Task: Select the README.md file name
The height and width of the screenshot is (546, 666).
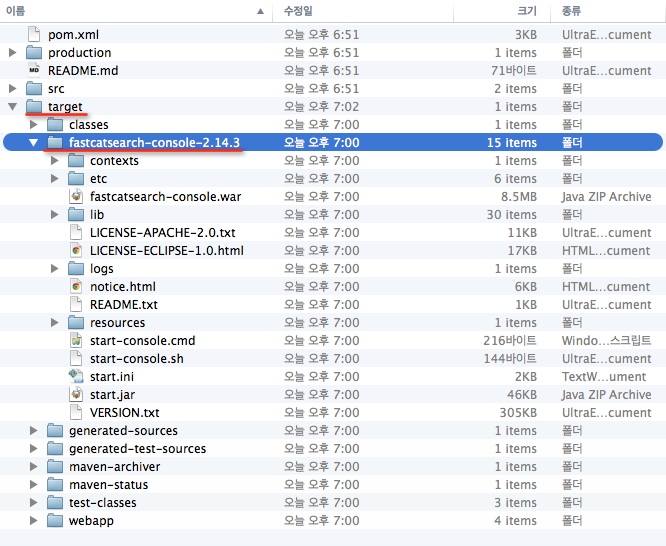Action: click(83, 71)
